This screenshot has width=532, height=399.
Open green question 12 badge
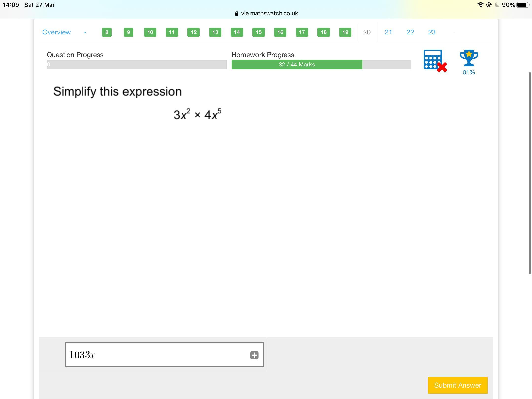coord(193,32)
